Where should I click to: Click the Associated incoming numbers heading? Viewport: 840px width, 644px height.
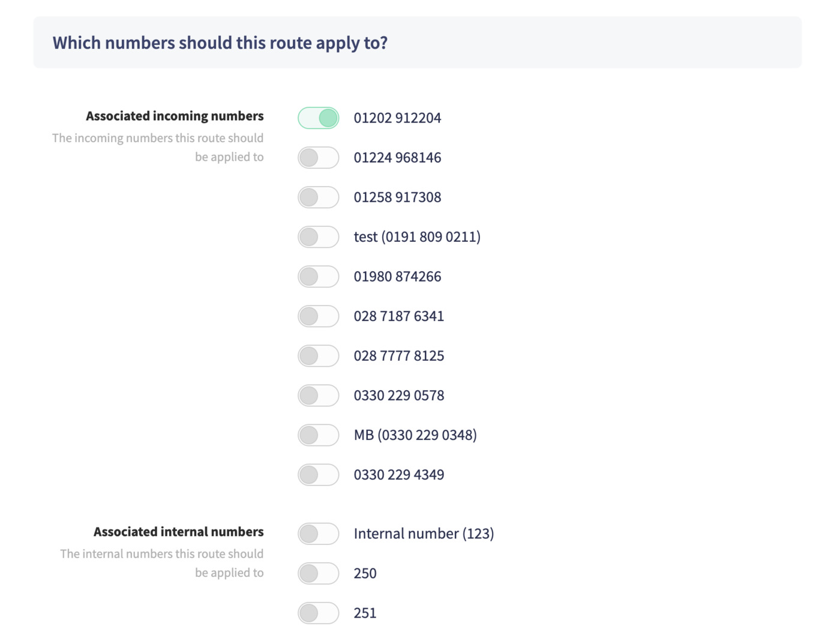pos(175,116)
